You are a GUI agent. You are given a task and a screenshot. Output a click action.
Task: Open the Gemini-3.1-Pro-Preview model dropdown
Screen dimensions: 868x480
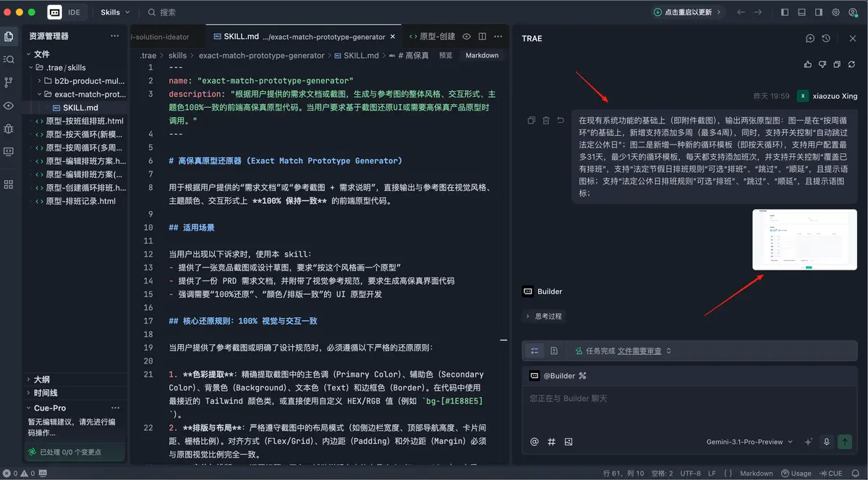pyautogui.click(x=749, y=442)
